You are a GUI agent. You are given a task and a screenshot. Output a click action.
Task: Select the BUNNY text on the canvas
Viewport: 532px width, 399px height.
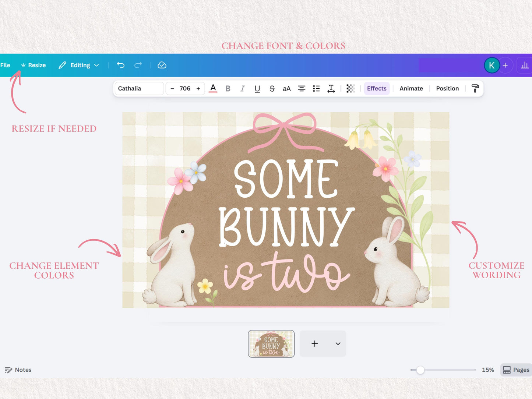[286, 226]
